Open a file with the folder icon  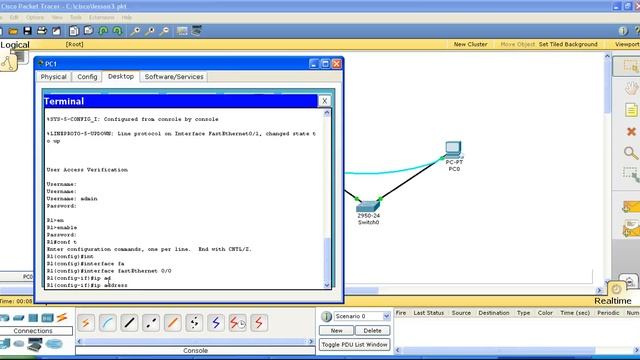click(x=13, y=31)
